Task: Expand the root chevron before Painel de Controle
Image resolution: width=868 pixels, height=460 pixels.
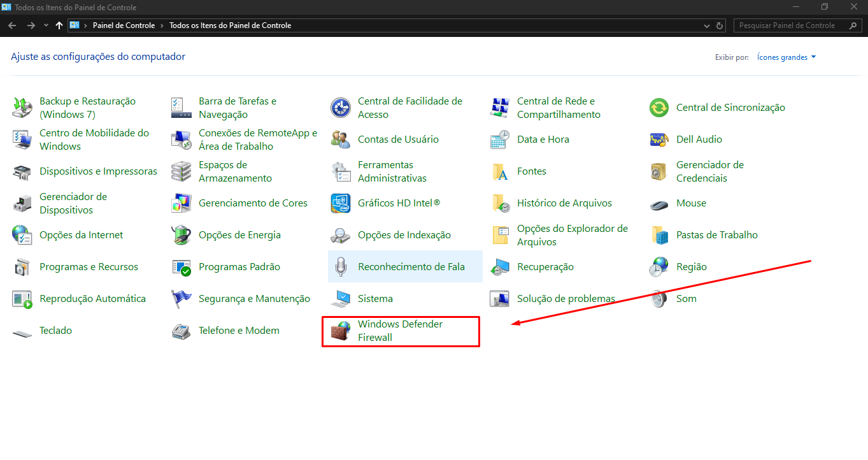Action: click(x=85, y=25)
